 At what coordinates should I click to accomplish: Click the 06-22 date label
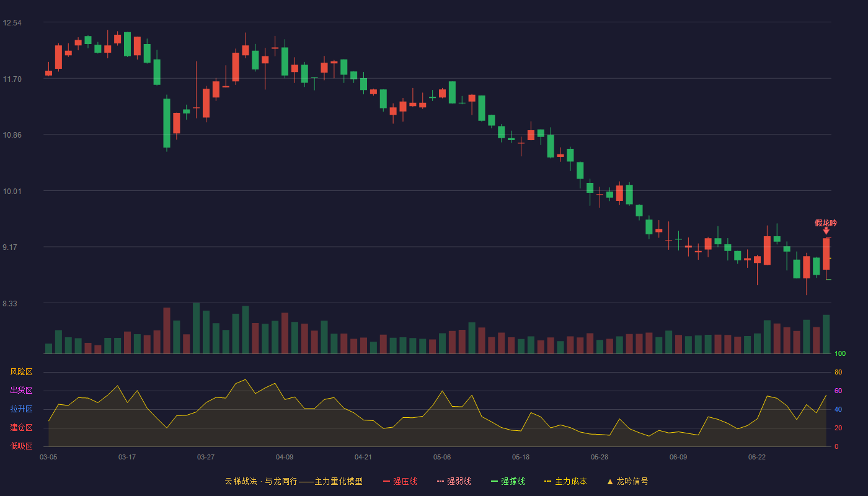pyautogui.click(x=757, y=457)
